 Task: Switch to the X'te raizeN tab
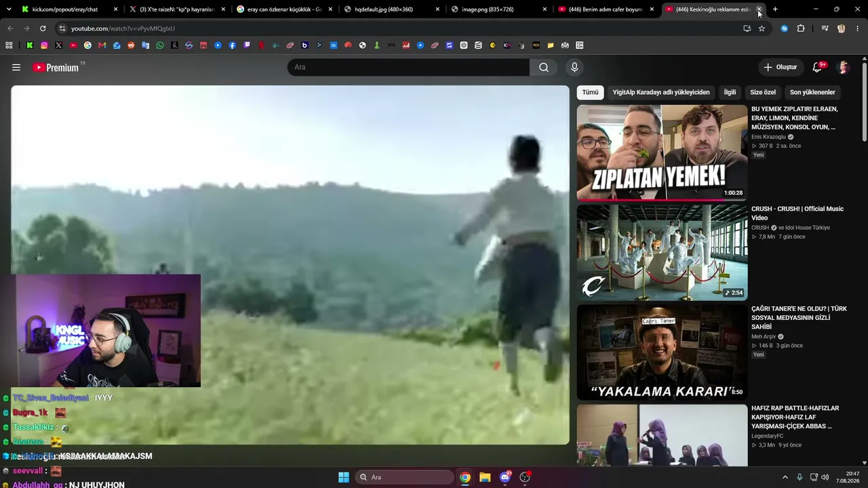[x=176, y=9]
